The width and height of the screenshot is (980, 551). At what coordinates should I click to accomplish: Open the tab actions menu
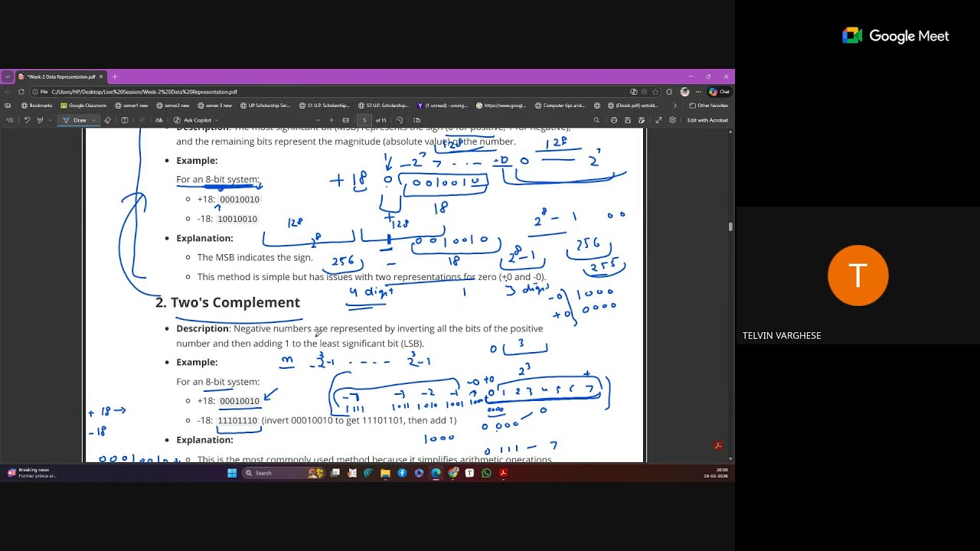tap(8, 77)
